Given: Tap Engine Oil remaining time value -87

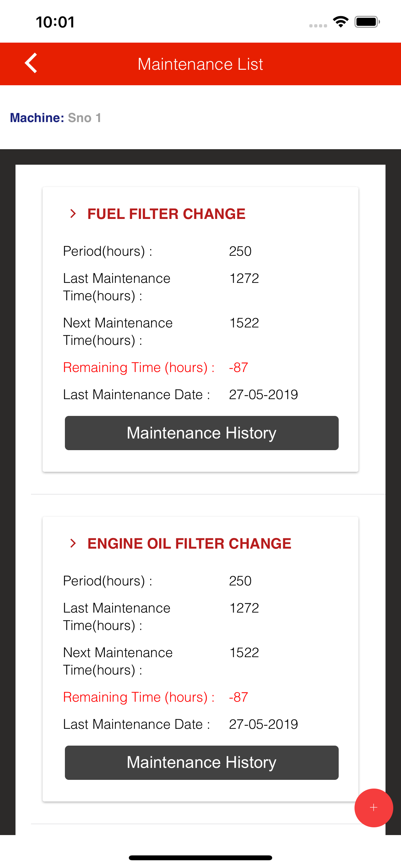Looking at the screenshot, I should pyautogui.click(x=239, y=697).
